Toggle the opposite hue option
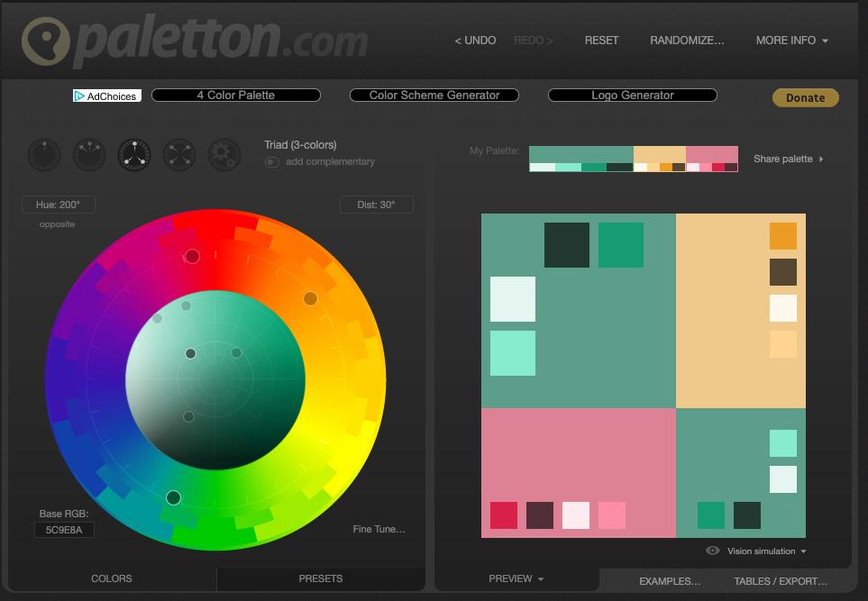Image resolution: width=868 pixels, height=601 pixels. point(56,223)
